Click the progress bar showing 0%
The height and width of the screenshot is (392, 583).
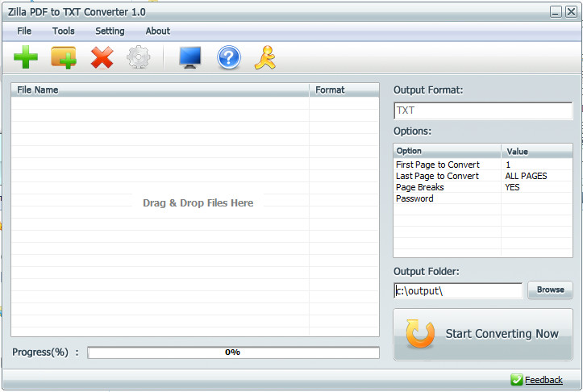(234, 352)
